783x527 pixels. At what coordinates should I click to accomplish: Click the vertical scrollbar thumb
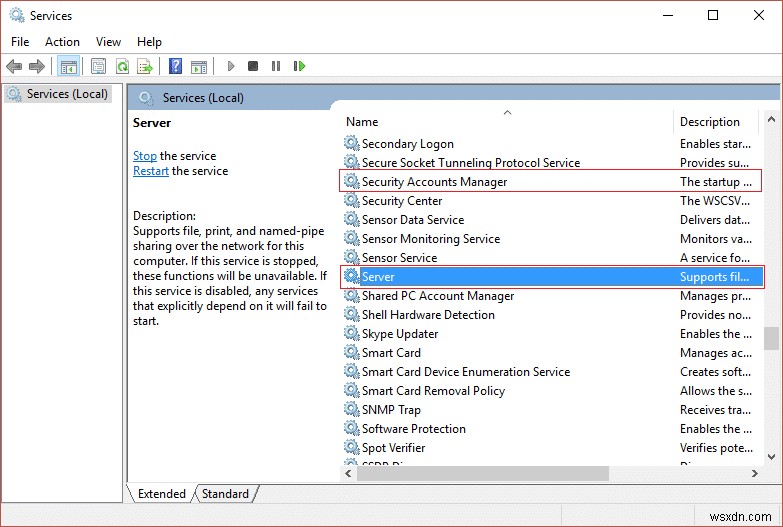click(x=771, y=338)
